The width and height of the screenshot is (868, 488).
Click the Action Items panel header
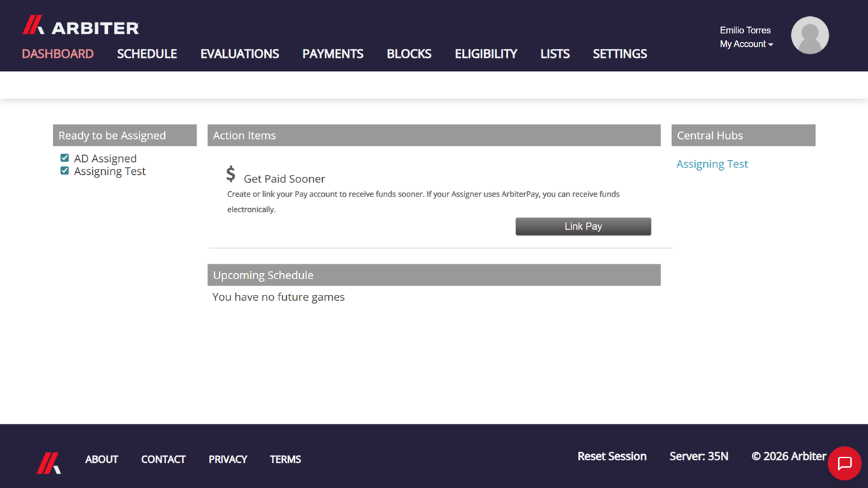click(434, 135)
